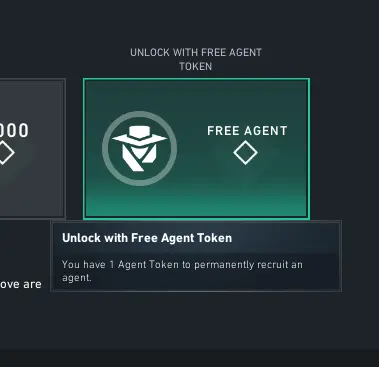Click the circular ring around agent icon
Screen dimensions: 379x367
pyautogui.click(x=139, y=148)
